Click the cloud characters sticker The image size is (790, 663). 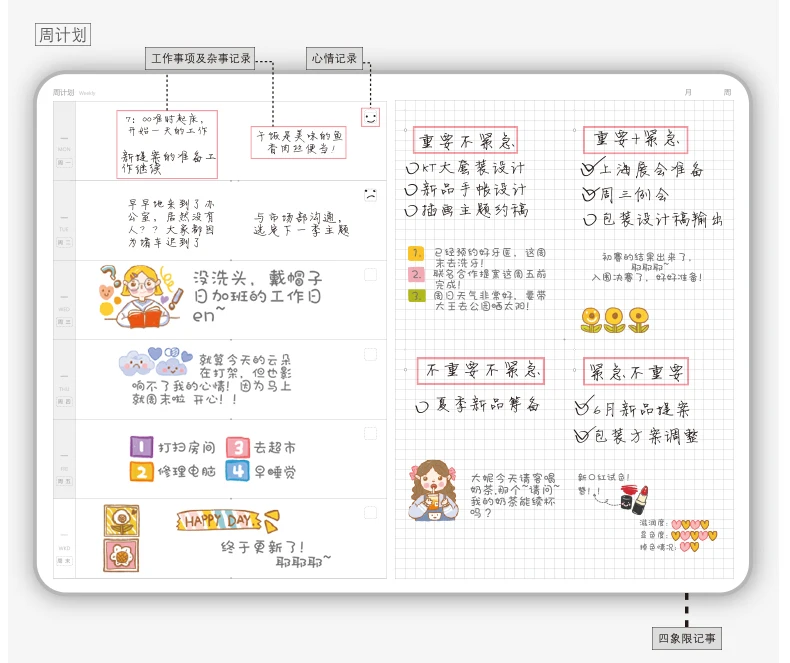155,361
